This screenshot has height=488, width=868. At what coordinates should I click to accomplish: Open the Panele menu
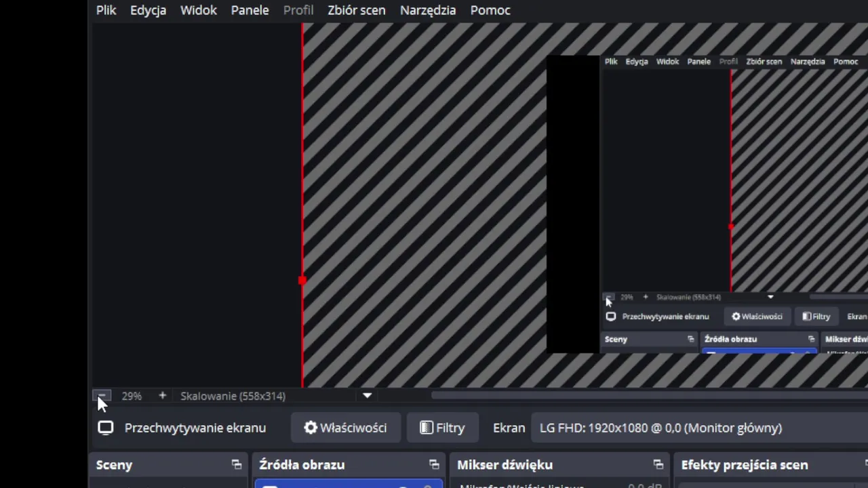point(250,10)
